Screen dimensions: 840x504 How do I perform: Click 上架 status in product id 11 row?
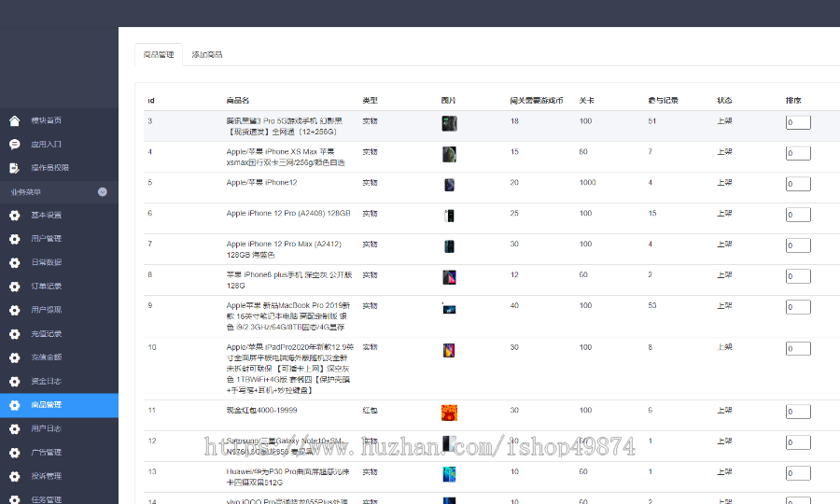(724, 411)
